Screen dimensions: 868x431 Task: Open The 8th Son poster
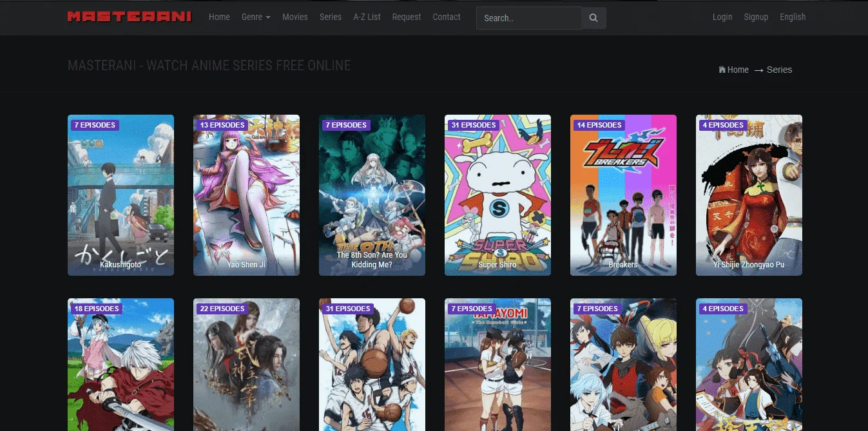point(372,195)
